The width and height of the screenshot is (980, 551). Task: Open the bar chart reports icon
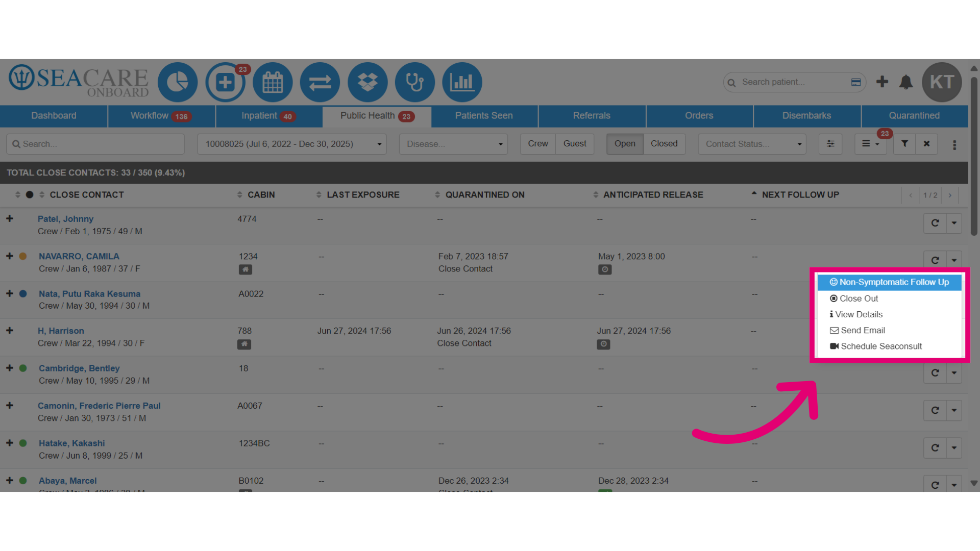pos(462,82)
